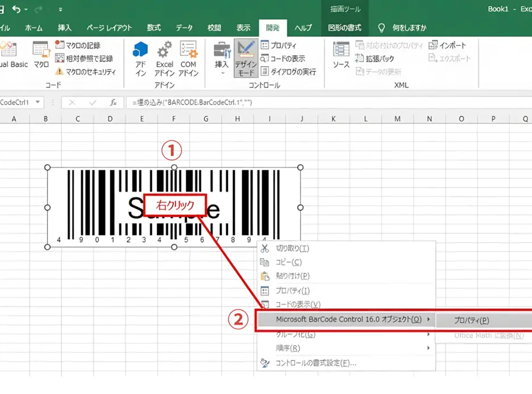Viewport: 532px width, 394px height.
Task: Click the アドイン blue hexagon icon
Action: tap(140, 49)
